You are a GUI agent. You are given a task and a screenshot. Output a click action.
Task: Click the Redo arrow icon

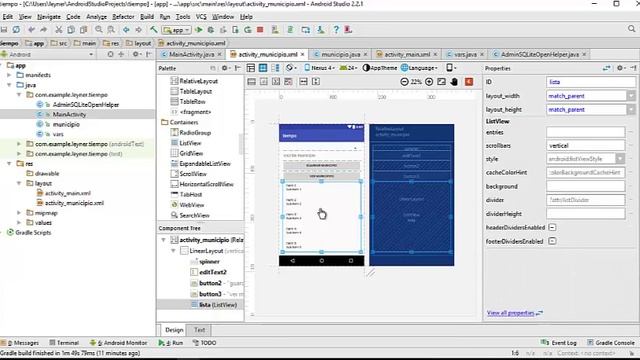pos(43,30)
